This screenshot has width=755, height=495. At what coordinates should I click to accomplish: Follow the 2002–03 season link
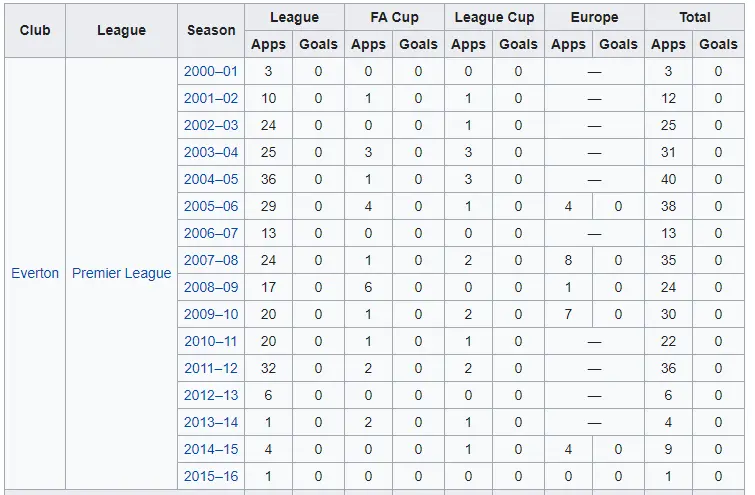tap(211, 126)
